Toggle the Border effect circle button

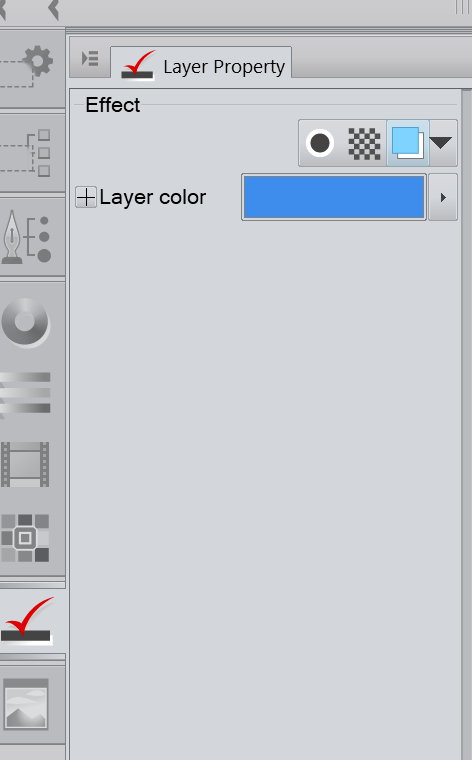[x=320, y=143]
